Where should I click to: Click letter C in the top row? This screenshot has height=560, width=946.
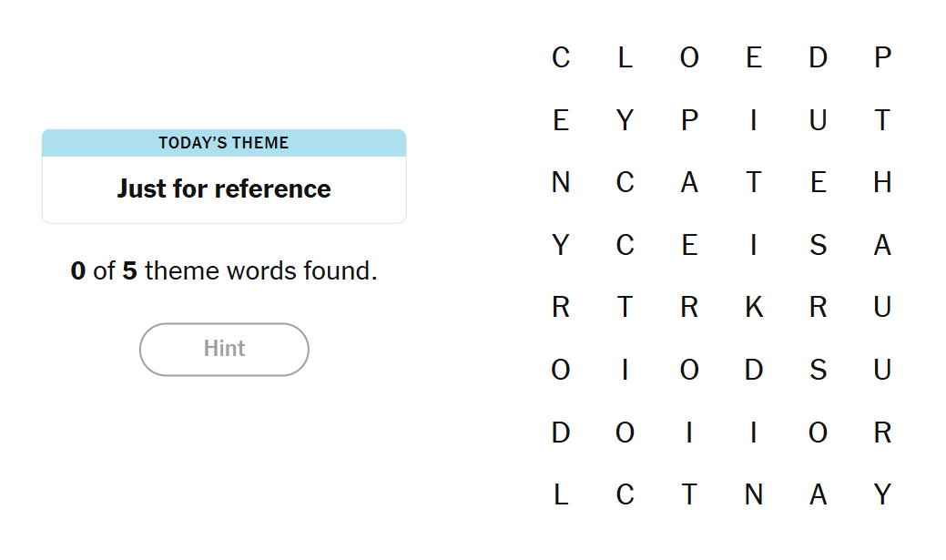click(x=561, y=58)
